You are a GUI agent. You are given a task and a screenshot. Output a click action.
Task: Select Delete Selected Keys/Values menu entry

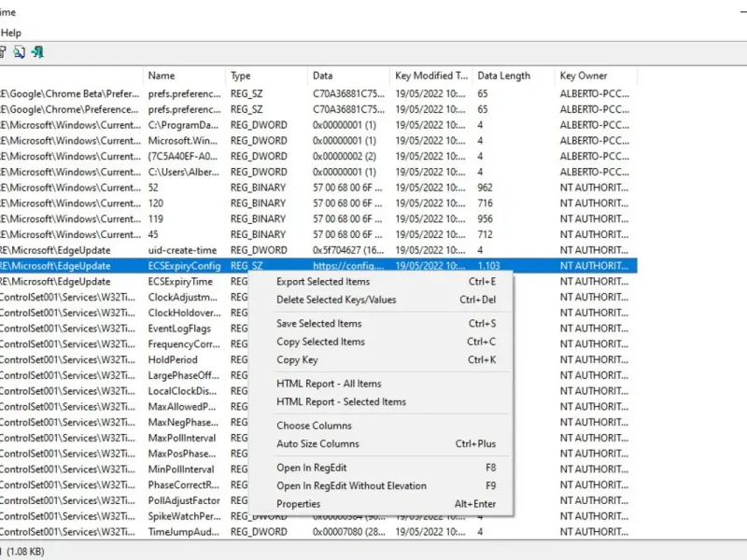point(381,300)
